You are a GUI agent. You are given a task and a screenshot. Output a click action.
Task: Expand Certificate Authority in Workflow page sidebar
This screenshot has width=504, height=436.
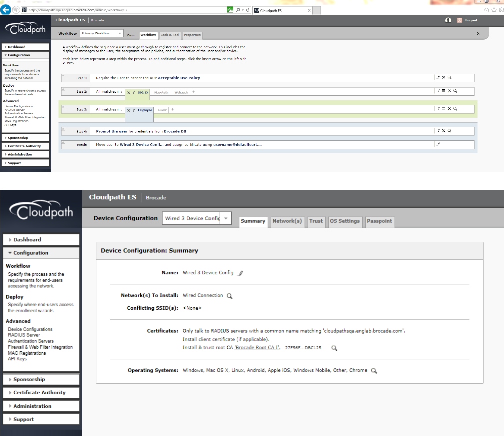point(25,146)
